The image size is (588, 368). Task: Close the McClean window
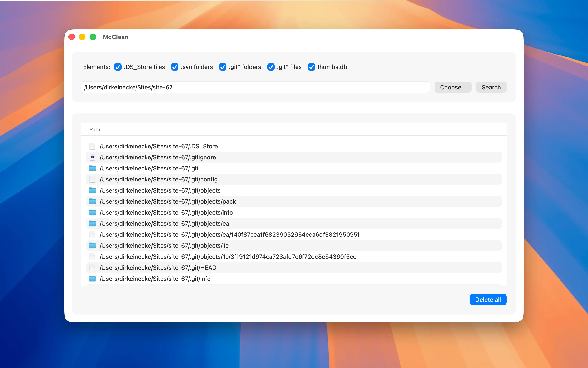tap(72, 37)
